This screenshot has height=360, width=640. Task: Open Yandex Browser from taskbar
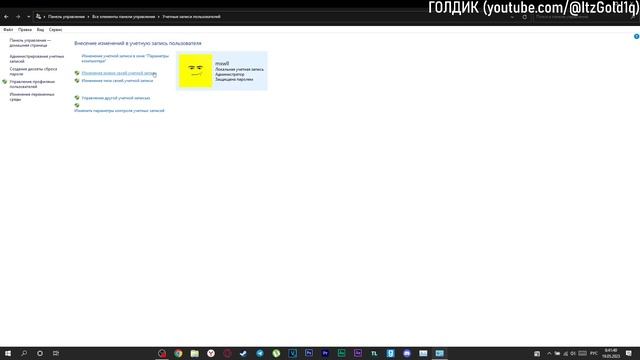(x=211, y=353)
